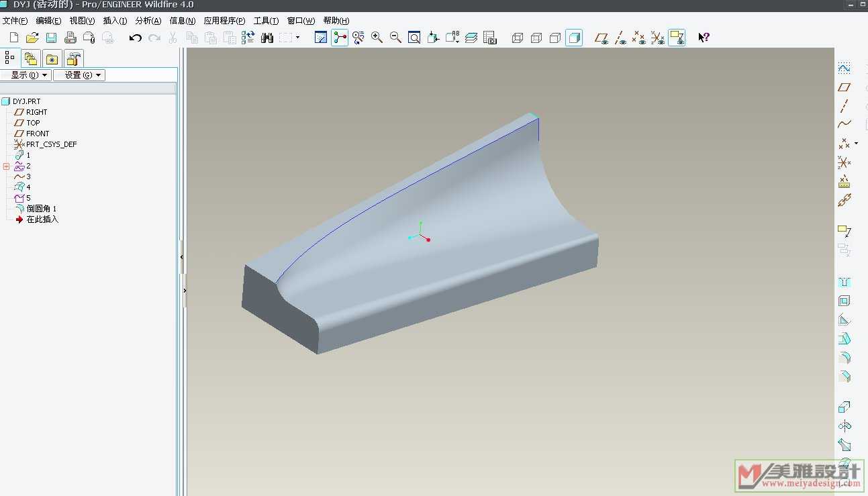The image size is (868, 496).
Task: Select the Rib tool in right toolbar
Action: [x=845, y=320]
